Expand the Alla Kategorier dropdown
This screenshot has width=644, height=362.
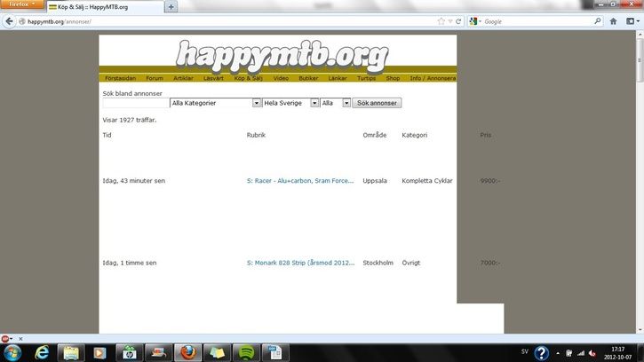(x=257, y=103)
